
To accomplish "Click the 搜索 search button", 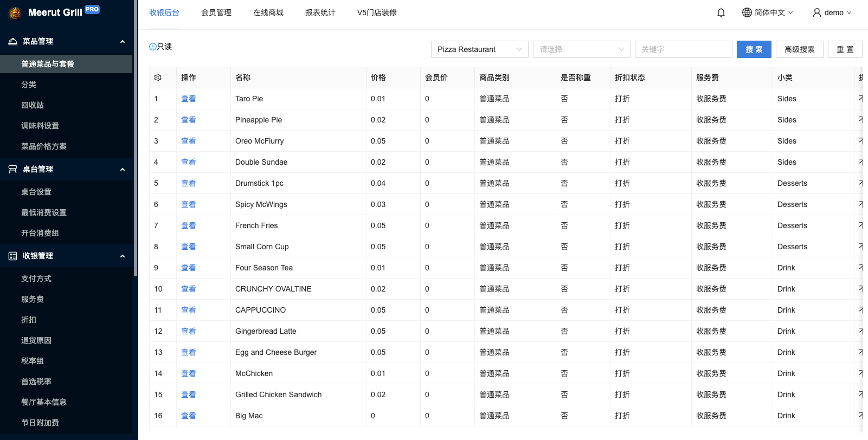I will click(754, 49).
